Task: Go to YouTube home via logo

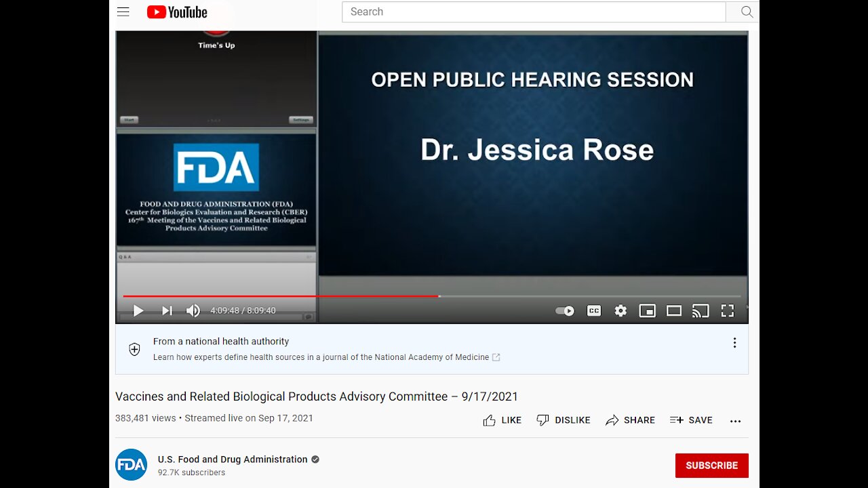Action: (177, 12)
